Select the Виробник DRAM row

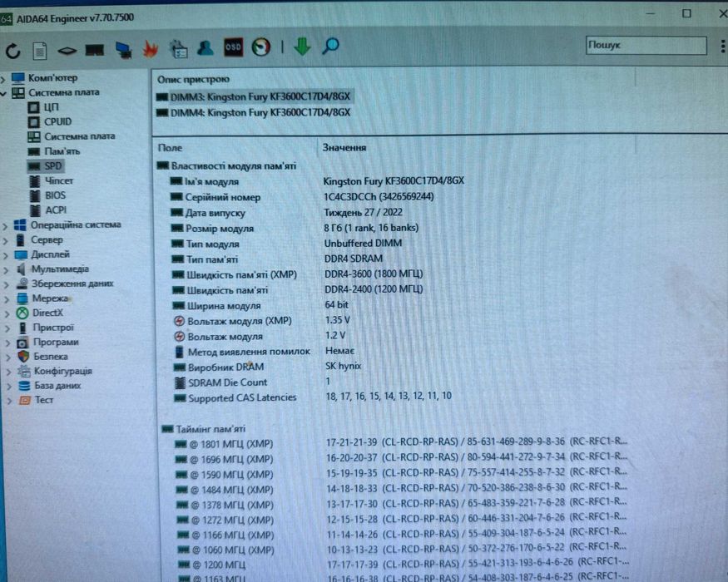267,367
